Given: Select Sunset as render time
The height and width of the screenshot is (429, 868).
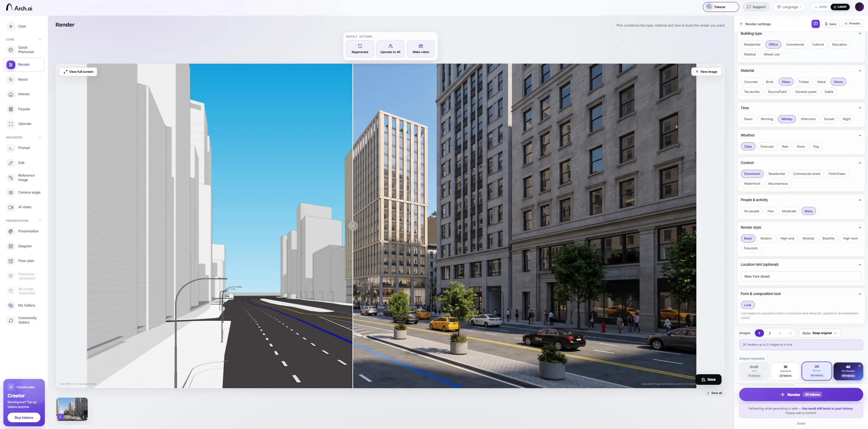Looking at the screenshot, I should tap(829, 119).
